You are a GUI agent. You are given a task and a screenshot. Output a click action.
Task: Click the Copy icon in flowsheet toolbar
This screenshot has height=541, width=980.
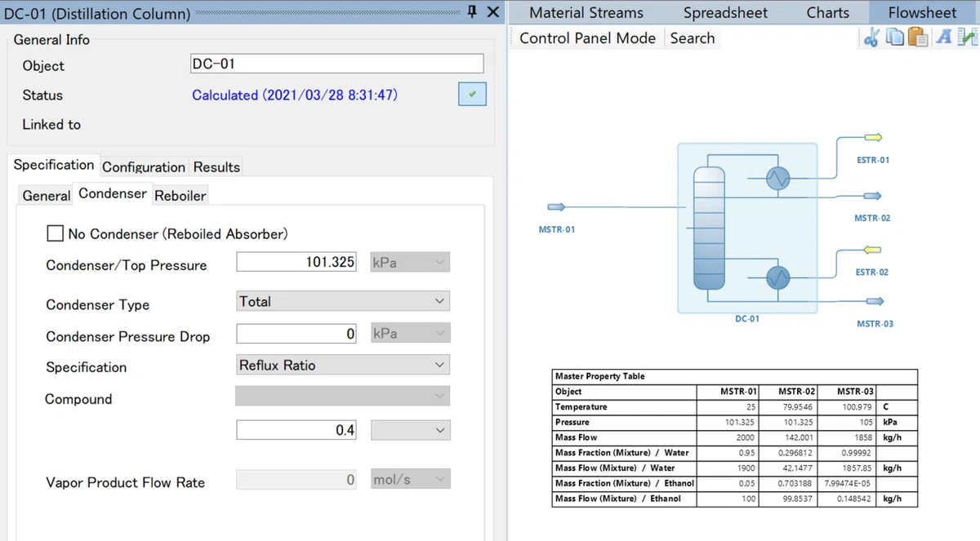[x=895, y=38]
